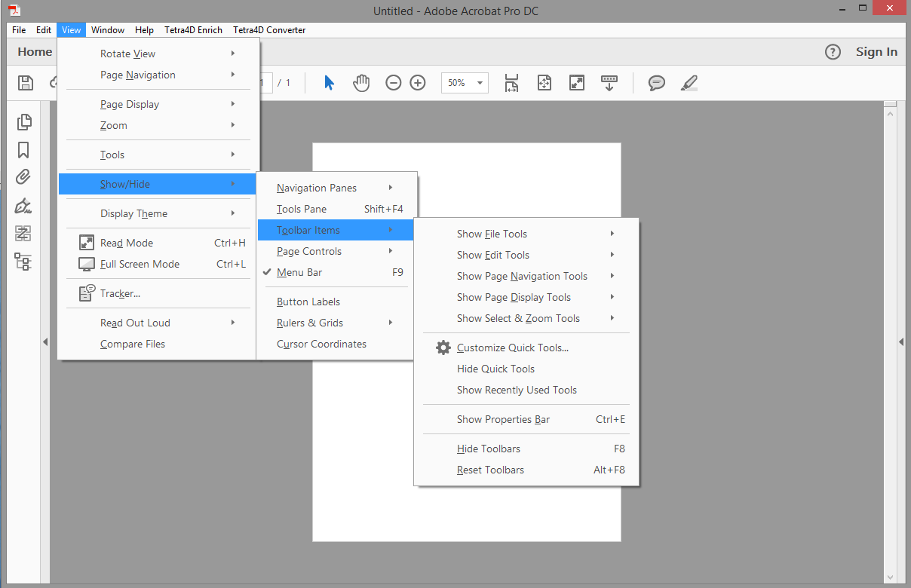Click vertical scrollbar up arrow
This screenshot has width=911, height=588.
[890, 114]
